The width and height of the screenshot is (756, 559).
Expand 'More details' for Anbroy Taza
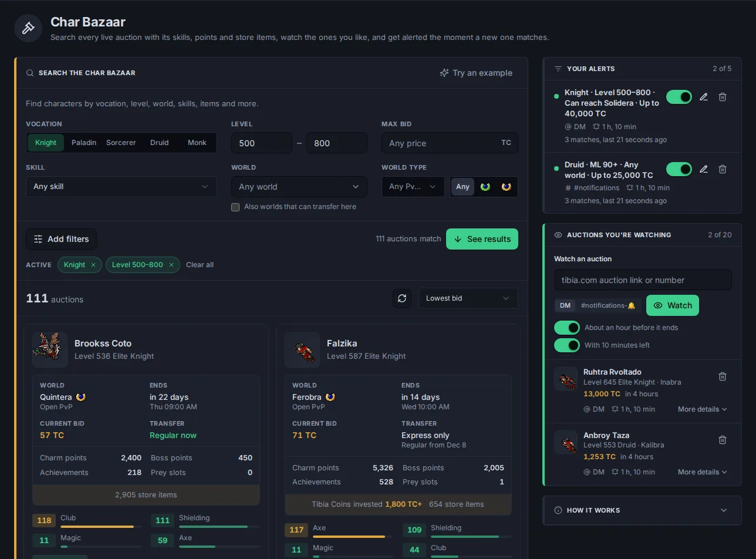coord(703,472)
